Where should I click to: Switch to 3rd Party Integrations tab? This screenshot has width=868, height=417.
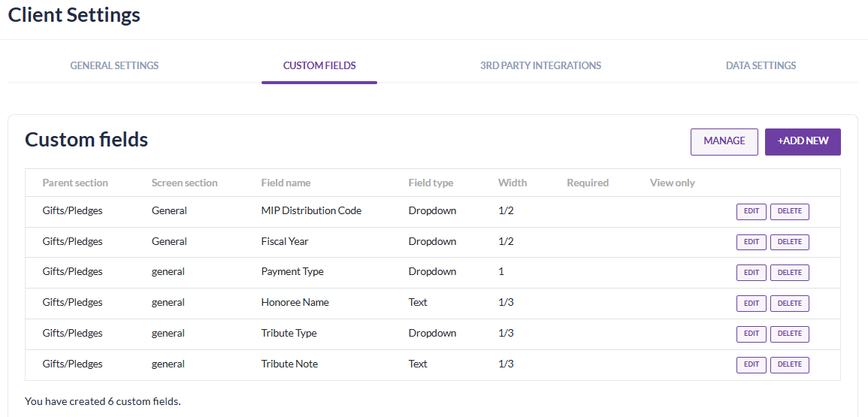click(540, 65)
